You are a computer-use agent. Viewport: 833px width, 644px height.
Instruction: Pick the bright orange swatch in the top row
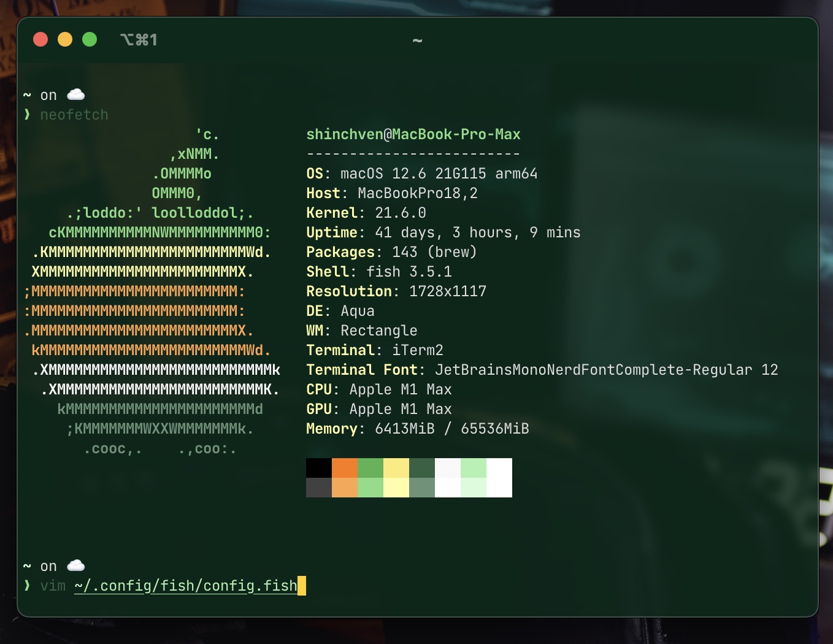coord(345,468)
